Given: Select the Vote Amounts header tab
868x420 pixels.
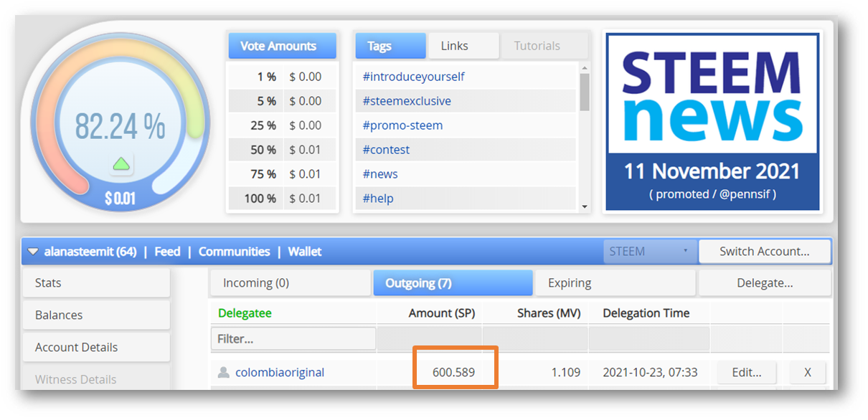Looking at the screenshot, I should point(282,46).
